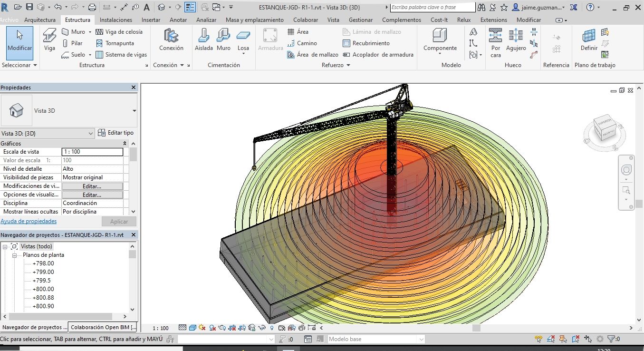Toggle sun path icon in view control bar

click(202, 328)
